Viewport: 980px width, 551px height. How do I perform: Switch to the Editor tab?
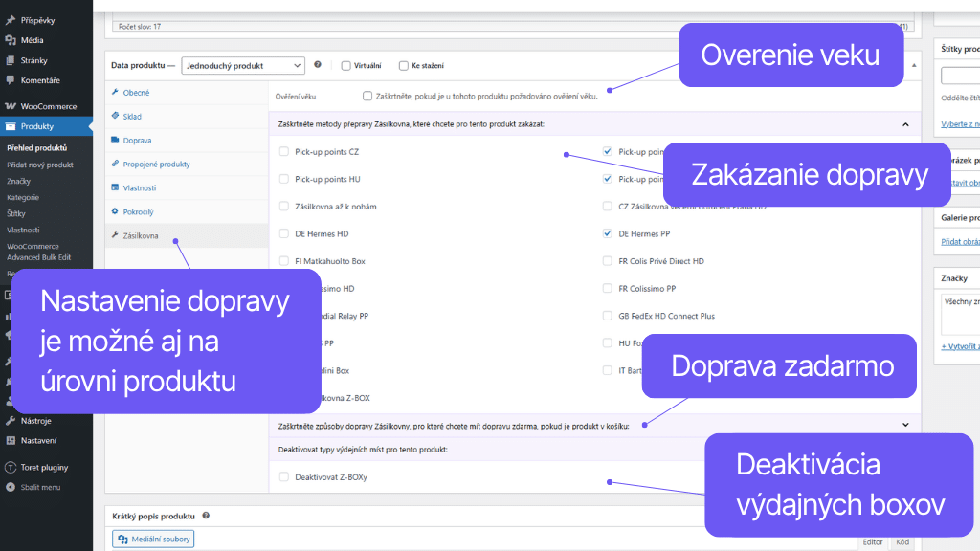[x=873, y=542]
